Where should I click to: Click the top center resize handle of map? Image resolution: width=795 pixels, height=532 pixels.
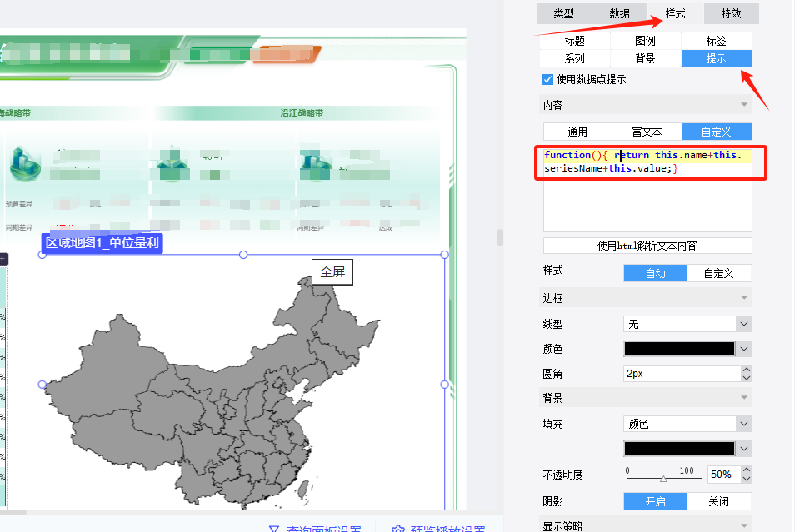point(243,255)
